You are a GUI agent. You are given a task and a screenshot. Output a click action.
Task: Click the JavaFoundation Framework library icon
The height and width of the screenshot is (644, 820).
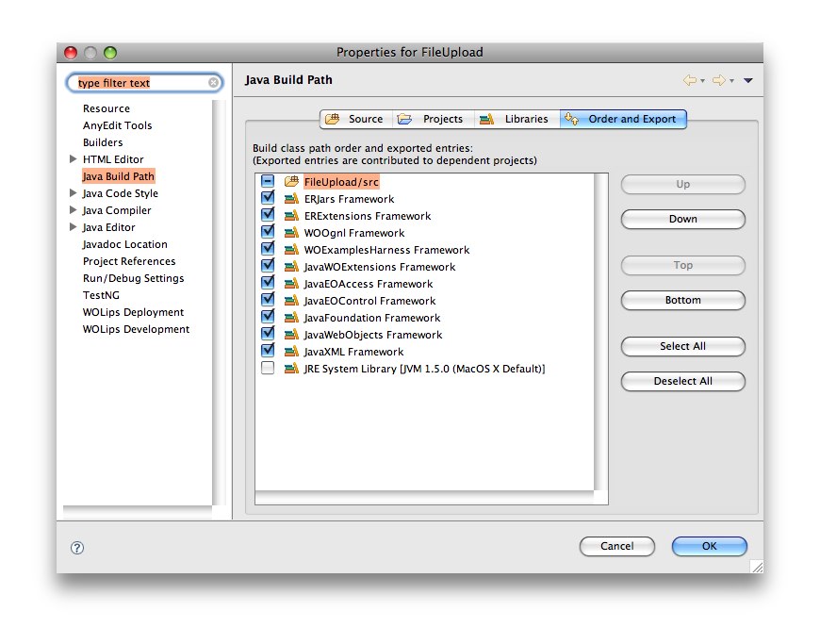click(293, 317)
